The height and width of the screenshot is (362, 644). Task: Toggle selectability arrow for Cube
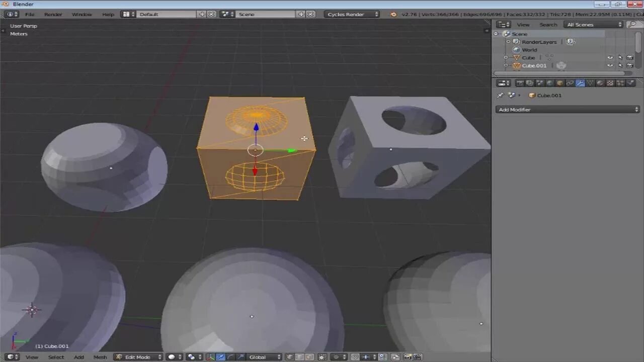click(x=620, y=57)
